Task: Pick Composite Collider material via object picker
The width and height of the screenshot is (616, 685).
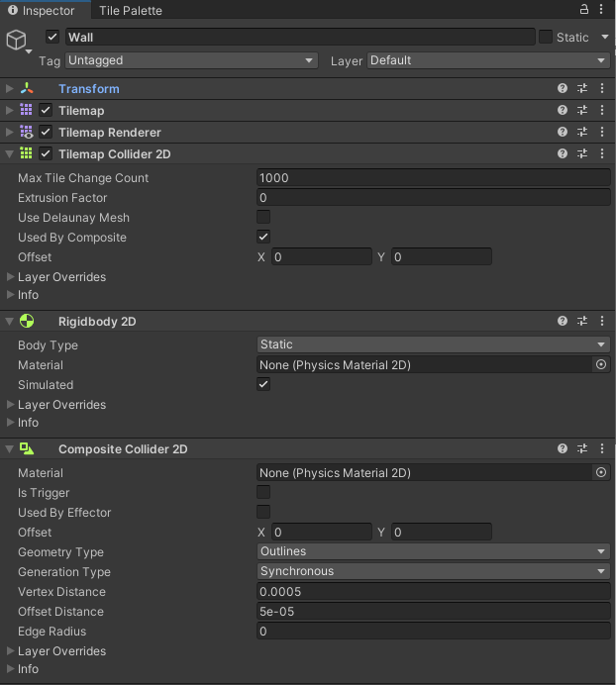Action: tap(601, 473)
